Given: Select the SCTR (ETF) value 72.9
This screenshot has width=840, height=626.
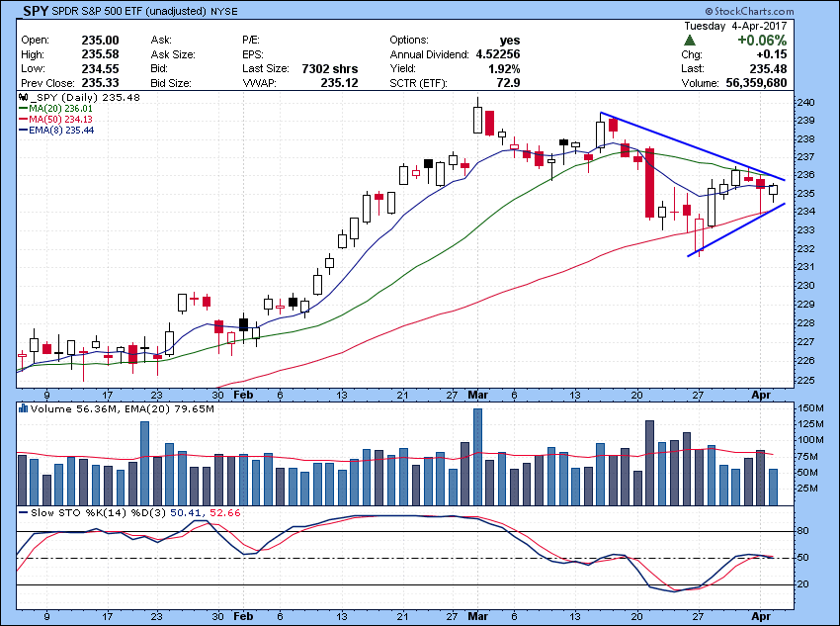Looking at the screenshot, I should (x=508, y=83).
